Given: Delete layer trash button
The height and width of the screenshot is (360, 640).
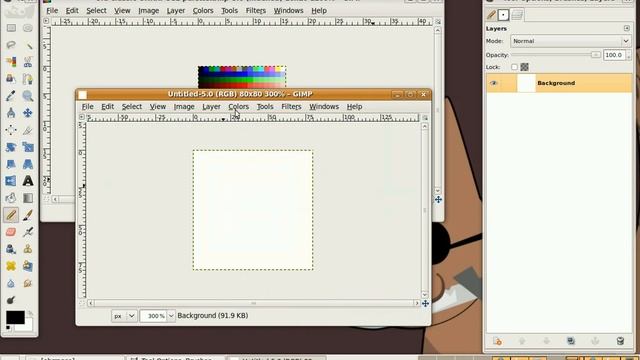Looking at the screenshot, I should [620, 341].
